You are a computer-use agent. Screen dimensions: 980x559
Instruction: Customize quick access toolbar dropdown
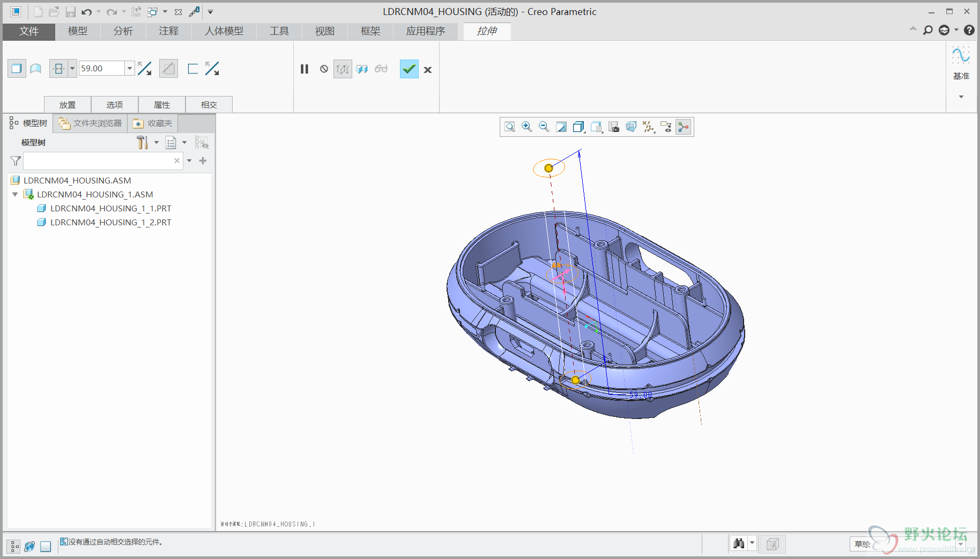click(210, 12)
